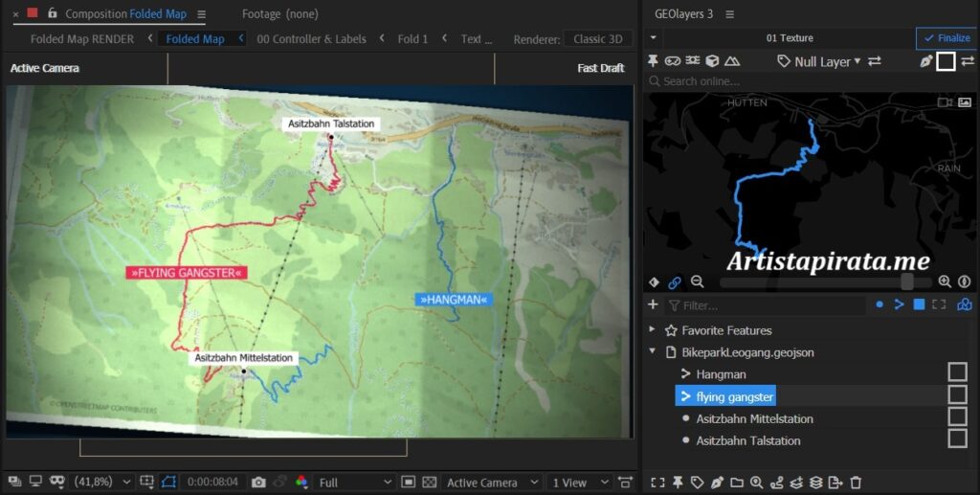This screenshot has height=495, width=980.
Task: Switch to Folded Map RENDER tab
Action: pos(82,38)
